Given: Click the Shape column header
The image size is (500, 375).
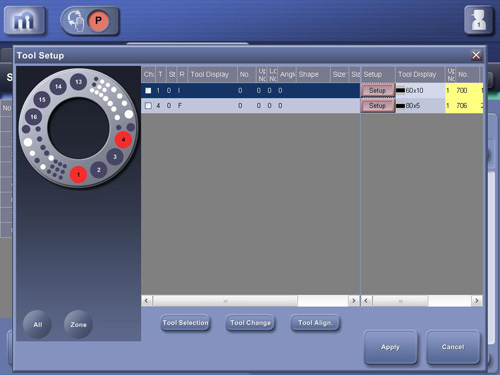Looking at the screenshot, I should (x=313, y=74).
